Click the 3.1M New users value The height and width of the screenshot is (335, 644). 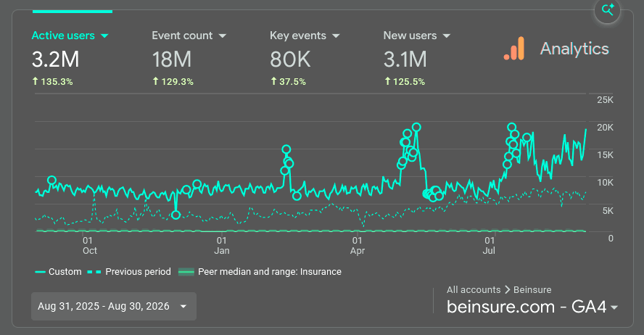coord(405,59)
